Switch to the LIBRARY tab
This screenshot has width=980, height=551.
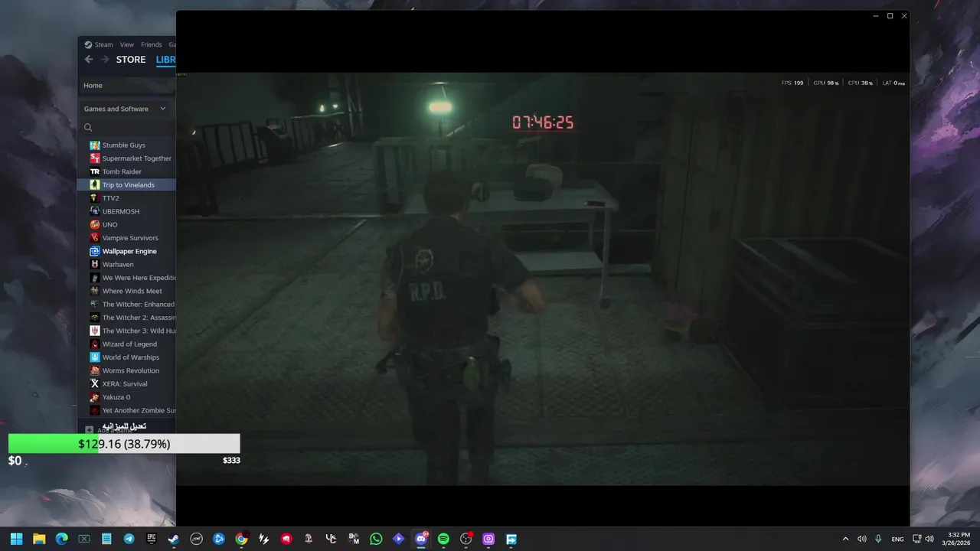[x=165, y=60]
